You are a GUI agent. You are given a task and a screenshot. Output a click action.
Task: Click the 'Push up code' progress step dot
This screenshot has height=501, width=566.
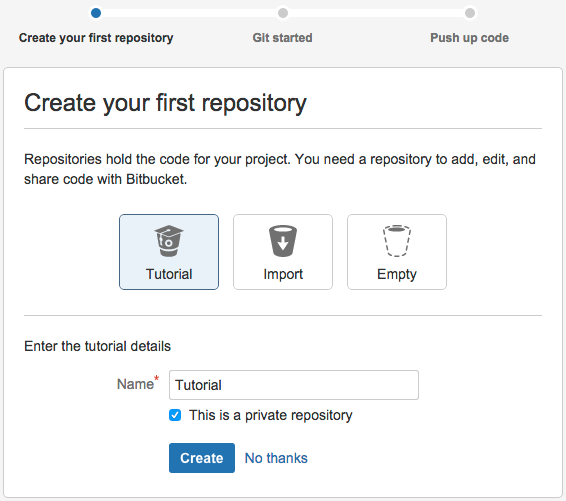pos(470,13)
